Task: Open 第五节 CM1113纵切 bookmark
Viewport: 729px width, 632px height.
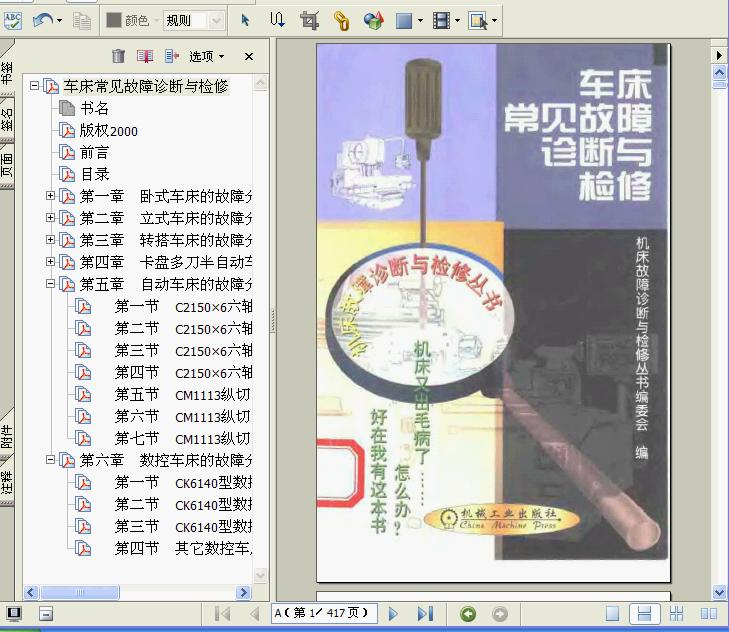Action: coord(182,394)
